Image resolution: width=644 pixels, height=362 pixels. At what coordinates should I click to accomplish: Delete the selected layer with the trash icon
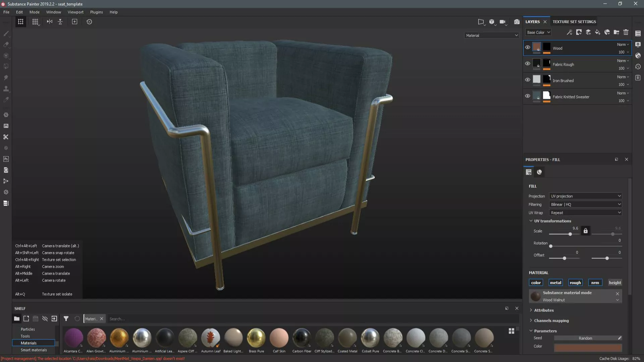click(626, 32)
